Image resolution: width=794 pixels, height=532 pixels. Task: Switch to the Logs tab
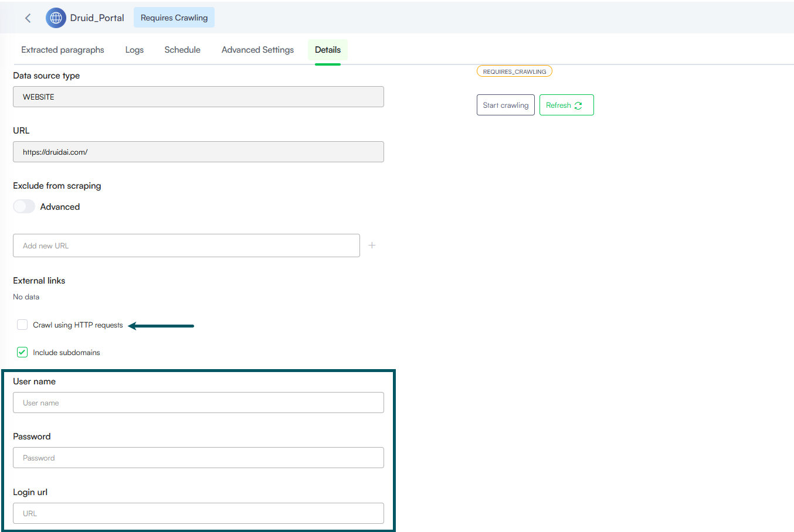tap(134, 50)
